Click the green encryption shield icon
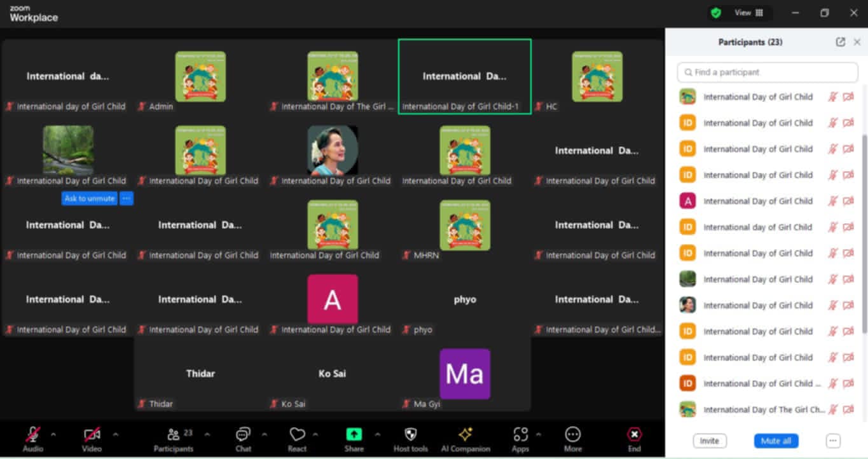This screenshot has height=459, width=868. 716,13
